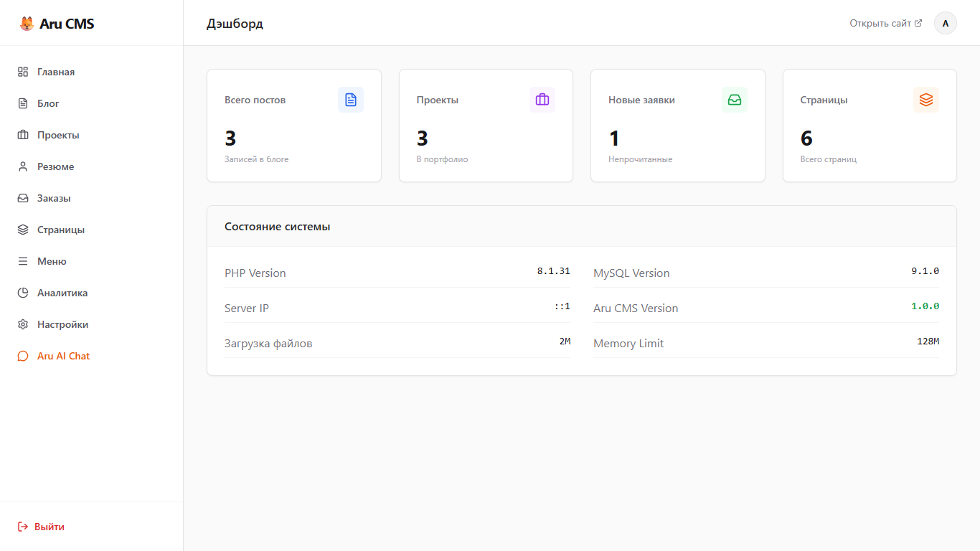Click the orange layers icon in Страницы card
Screen dimensions: 980x551
coord(926,100)
